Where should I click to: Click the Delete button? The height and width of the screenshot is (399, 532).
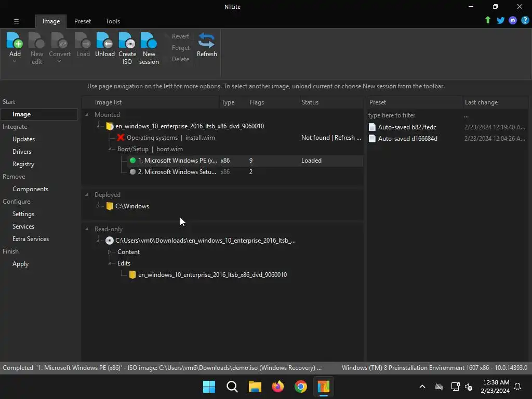pyautogui.click(x=180, y=59)
